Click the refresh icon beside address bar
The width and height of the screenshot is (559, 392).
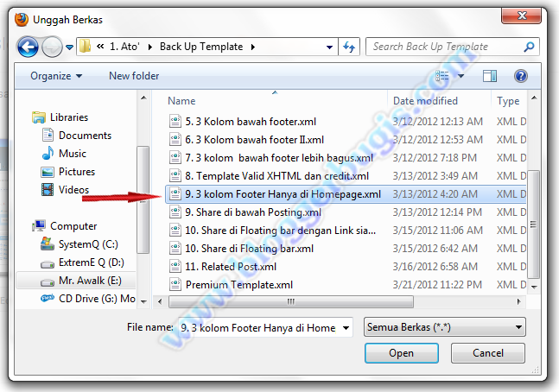349,47
